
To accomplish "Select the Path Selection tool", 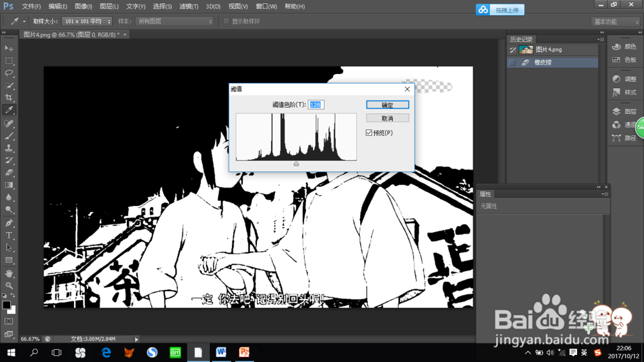I will (x=8, y=248).
